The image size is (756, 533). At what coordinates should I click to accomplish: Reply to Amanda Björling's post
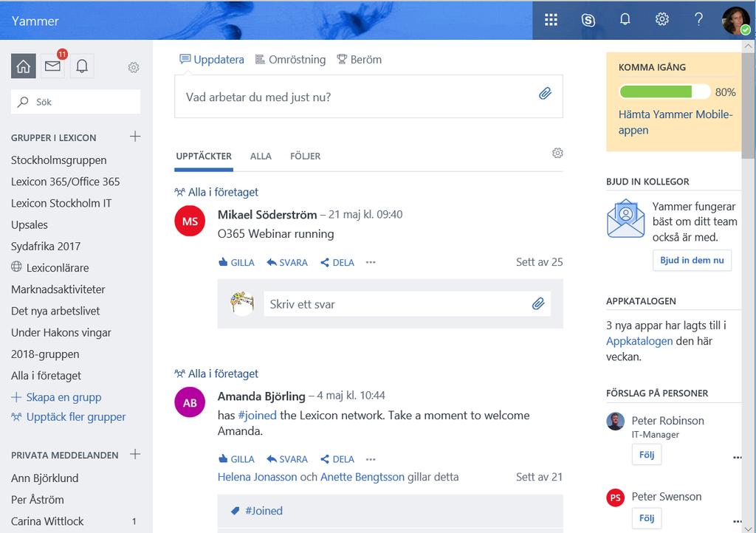pos(287,459)
